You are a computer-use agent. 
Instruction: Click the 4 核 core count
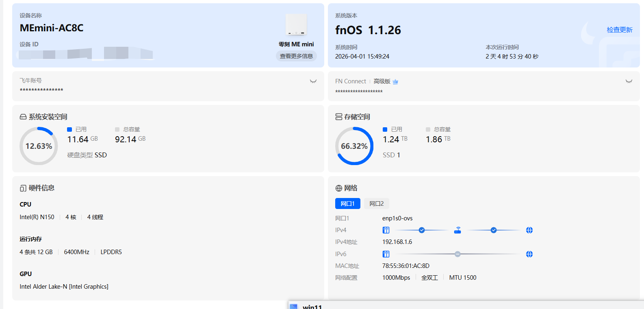pos(71,217)
